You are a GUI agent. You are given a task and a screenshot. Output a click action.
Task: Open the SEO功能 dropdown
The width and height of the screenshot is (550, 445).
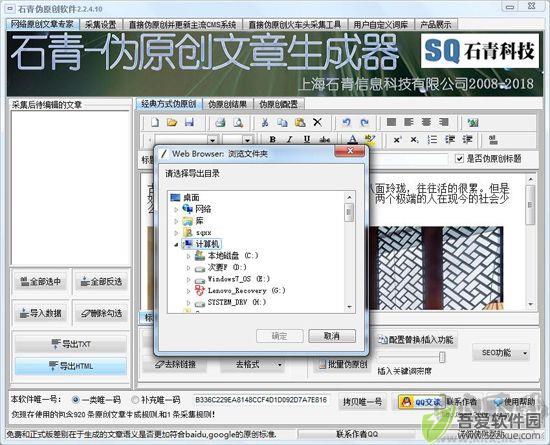(500, 353)
